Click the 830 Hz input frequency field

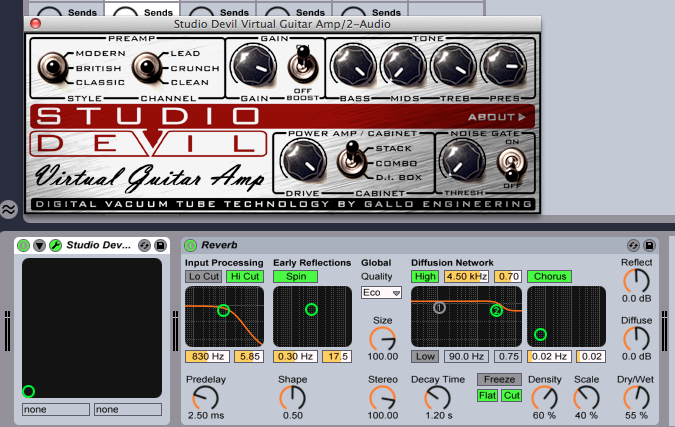tap(207, 356)
